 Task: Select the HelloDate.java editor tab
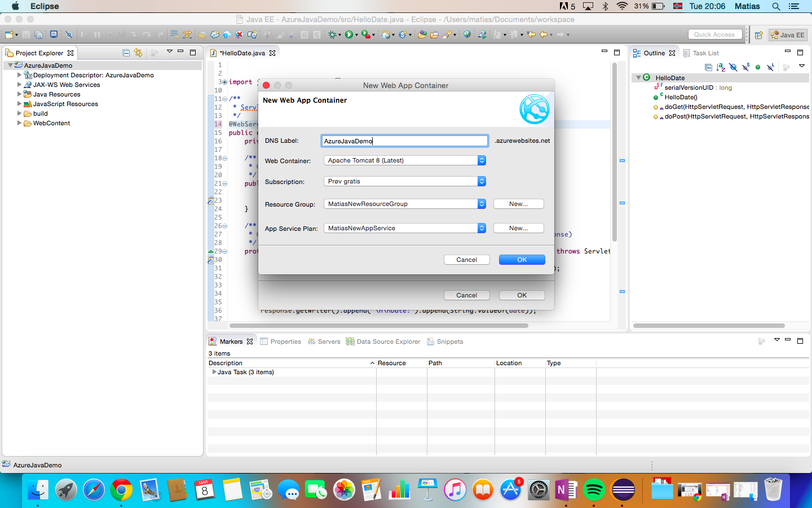242,53
